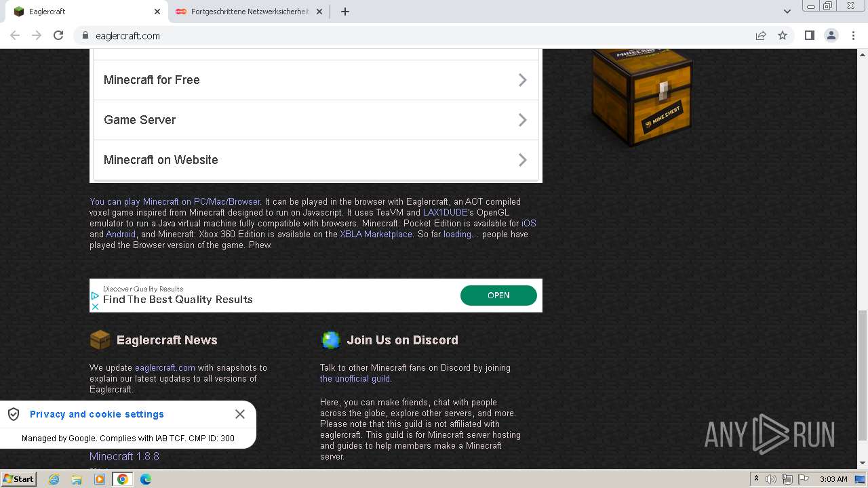Share this page via share icon

761,35
